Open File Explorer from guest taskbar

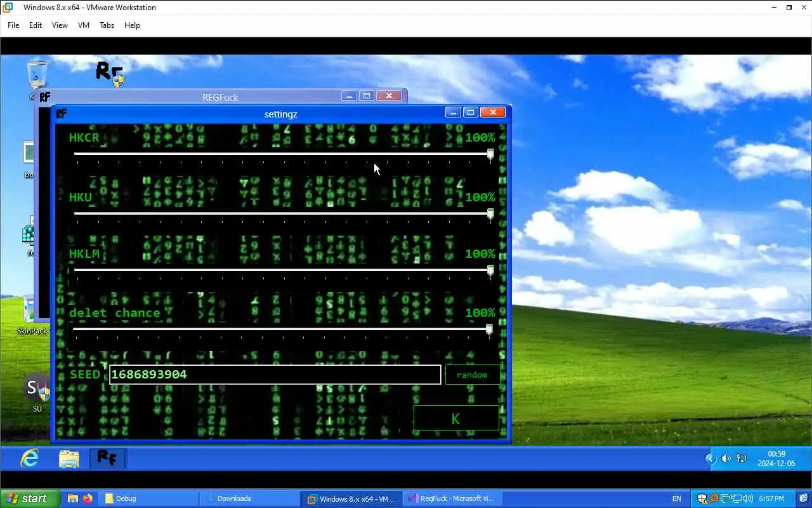tap(69, 458)
